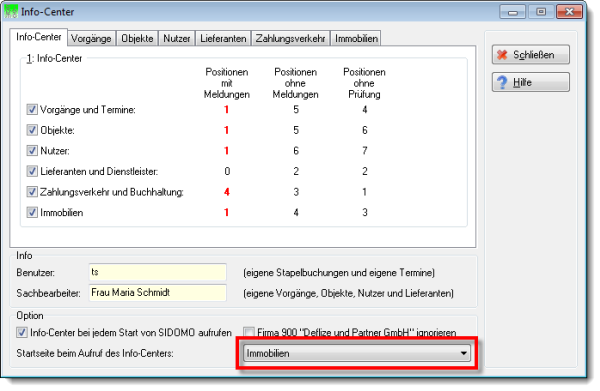The height and width of the screenshot is (391, 600).
Task: Toggle the Immobilien checkbox in the list
Action: pyautogui.click(x=32, y=212)
